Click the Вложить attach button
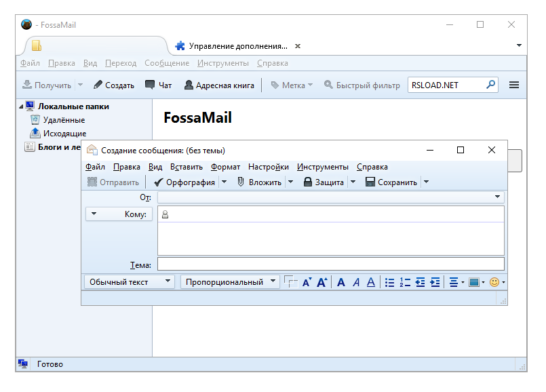 click(x=259, y=182)
